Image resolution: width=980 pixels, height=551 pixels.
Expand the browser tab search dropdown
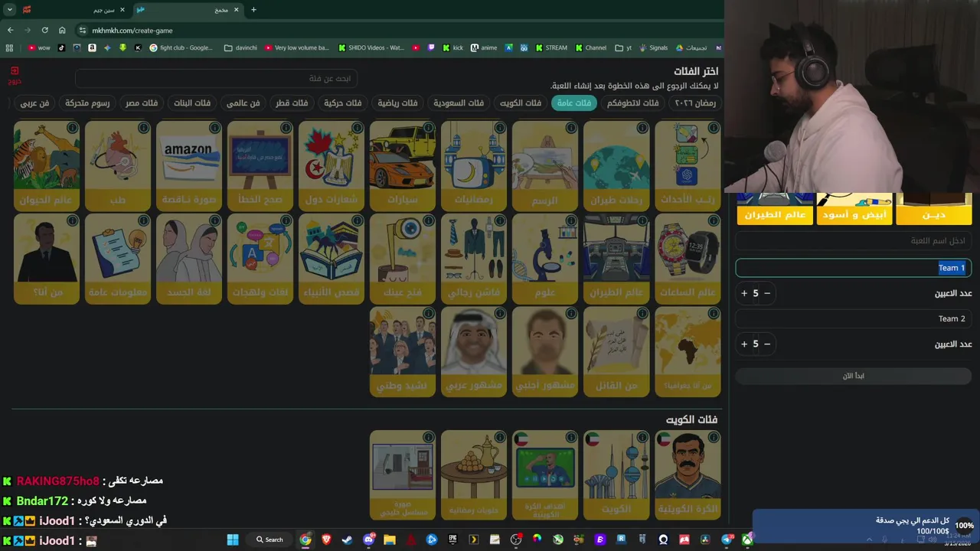10,10
